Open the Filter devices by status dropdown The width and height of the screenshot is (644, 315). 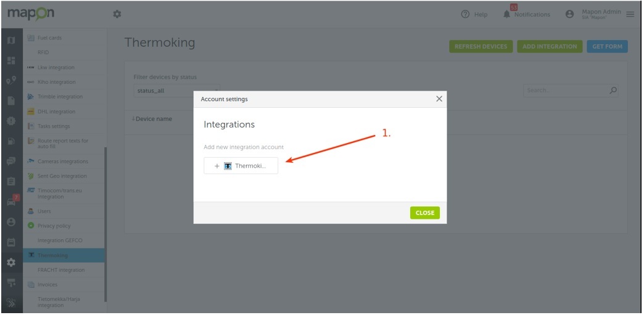[176, 91]
